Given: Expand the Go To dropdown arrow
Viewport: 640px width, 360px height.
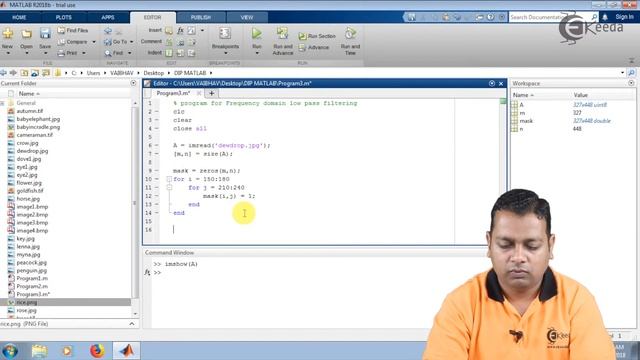Looking at the screenshot, I should click(x=131, y=42).
